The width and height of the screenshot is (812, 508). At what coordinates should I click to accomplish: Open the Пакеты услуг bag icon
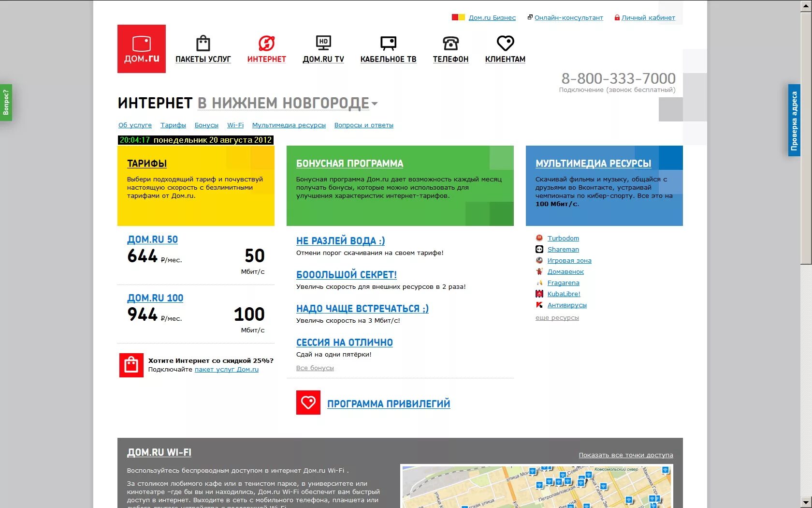tap(203, 43)
